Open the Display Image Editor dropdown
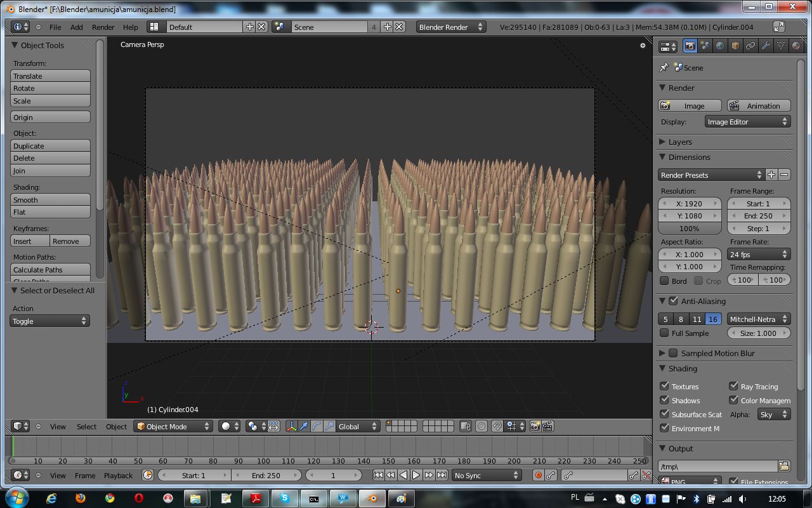812x508 pixels. click(x=747, y=121)
